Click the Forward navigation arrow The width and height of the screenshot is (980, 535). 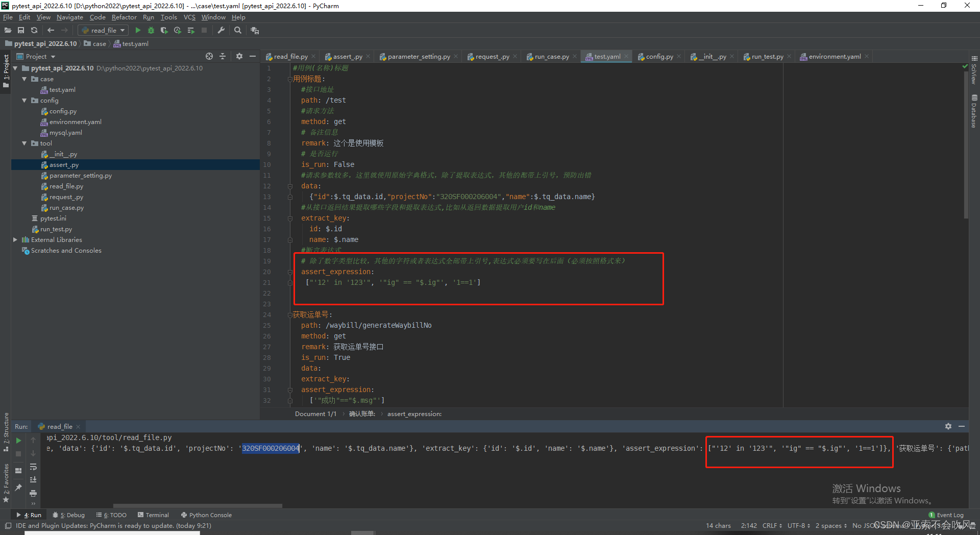click(x=64, y=31)
